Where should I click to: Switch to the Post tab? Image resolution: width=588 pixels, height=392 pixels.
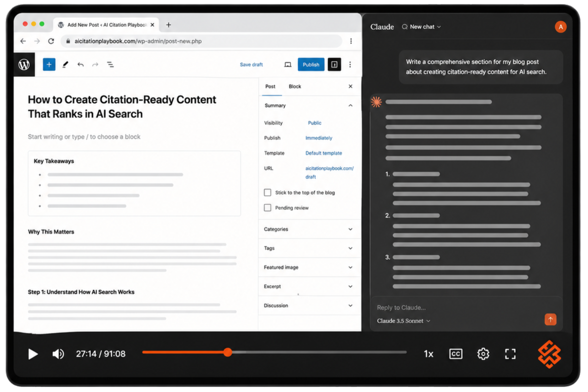271,86
